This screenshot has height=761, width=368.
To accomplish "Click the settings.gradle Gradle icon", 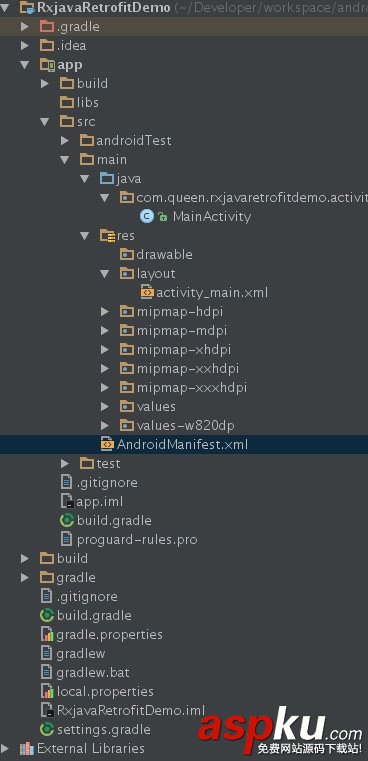I will coord(47,729).
